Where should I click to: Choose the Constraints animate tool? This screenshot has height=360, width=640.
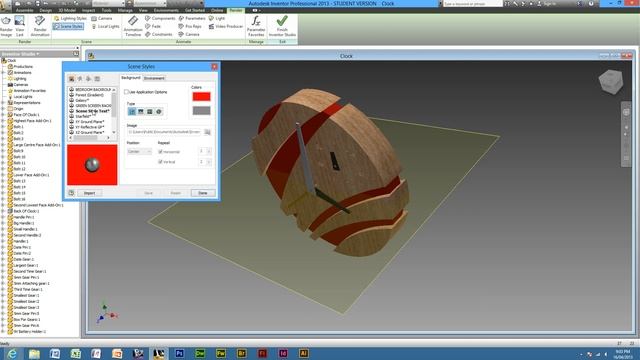click(159, 34)
